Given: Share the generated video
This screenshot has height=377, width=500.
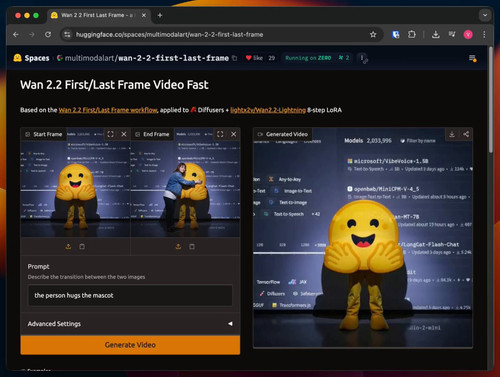Looking at the screenshot, I should (466, 134).
